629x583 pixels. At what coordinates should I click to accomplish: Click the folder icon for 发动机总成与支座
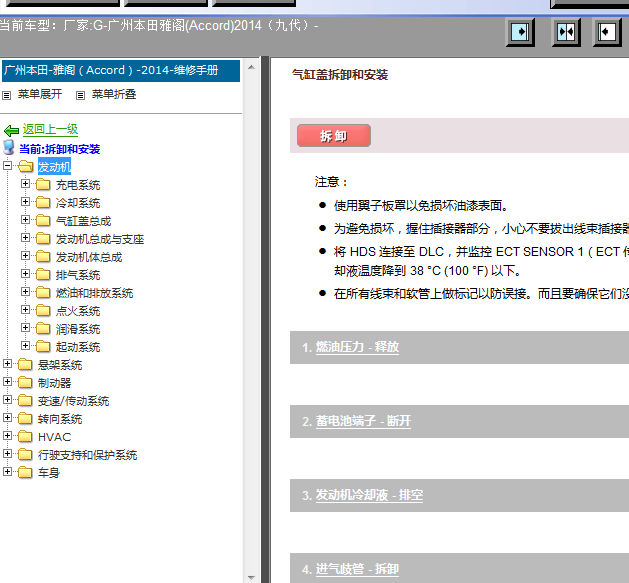43,239
